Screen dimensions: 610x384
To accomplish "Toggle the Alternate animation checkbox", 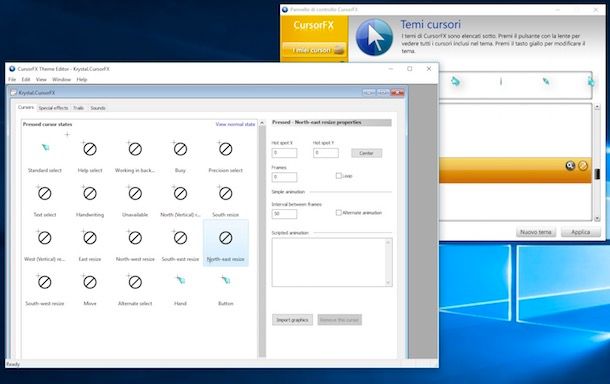I will pos(338,212).
